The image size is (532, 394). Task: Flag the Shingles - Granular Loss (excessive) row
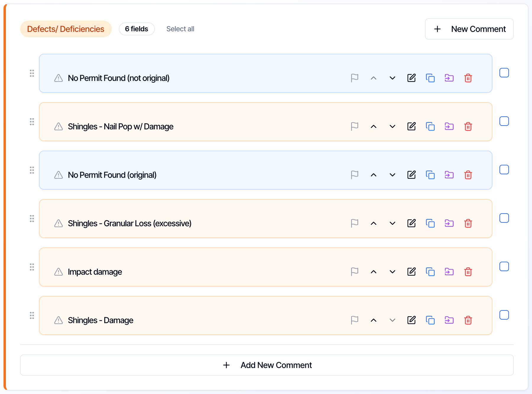[354, 223]
